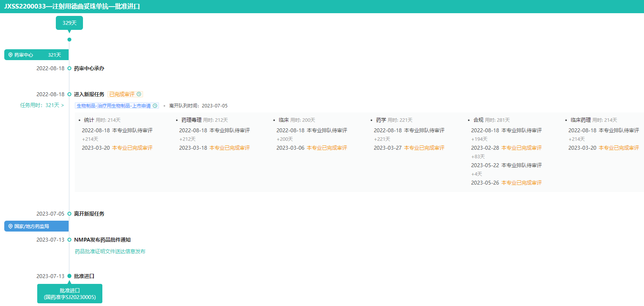Open the 生物制品-治疗用生物制品-上市申请 tag
Screen dimensions: 644x306
tap(113, 106)
